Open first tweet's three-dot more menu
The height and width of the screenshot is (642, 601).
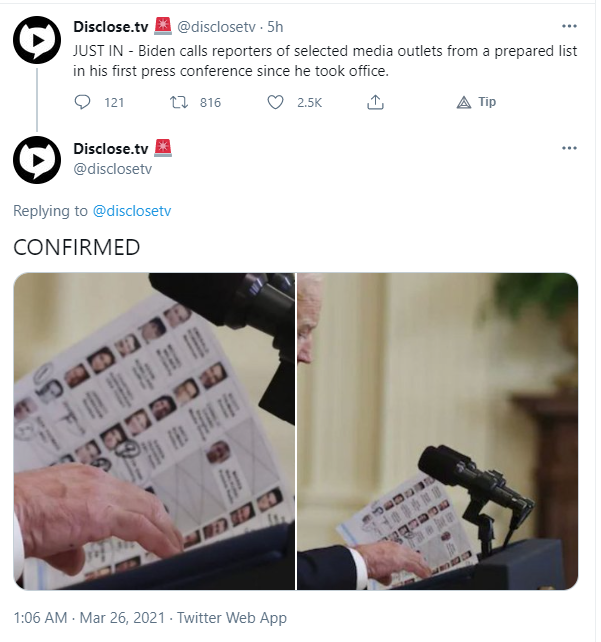[569, 27]
